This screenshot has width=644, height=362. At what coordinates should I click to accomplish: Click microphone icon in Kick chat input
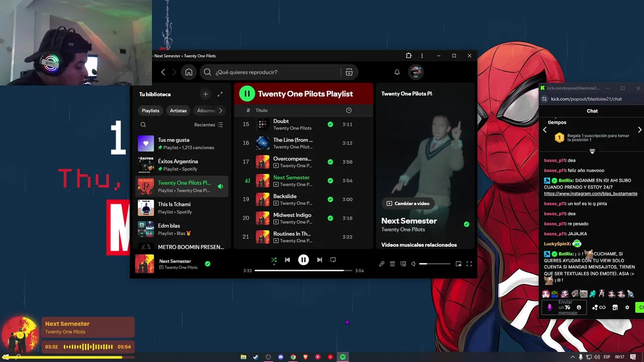549,307
